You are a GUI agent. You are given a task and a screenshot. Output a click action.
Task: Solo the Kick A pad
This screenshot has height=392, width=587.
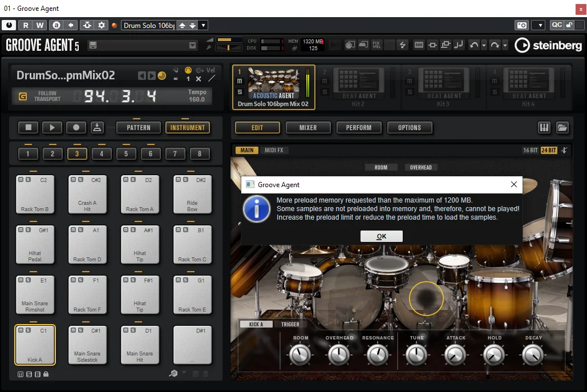(28, 330)
